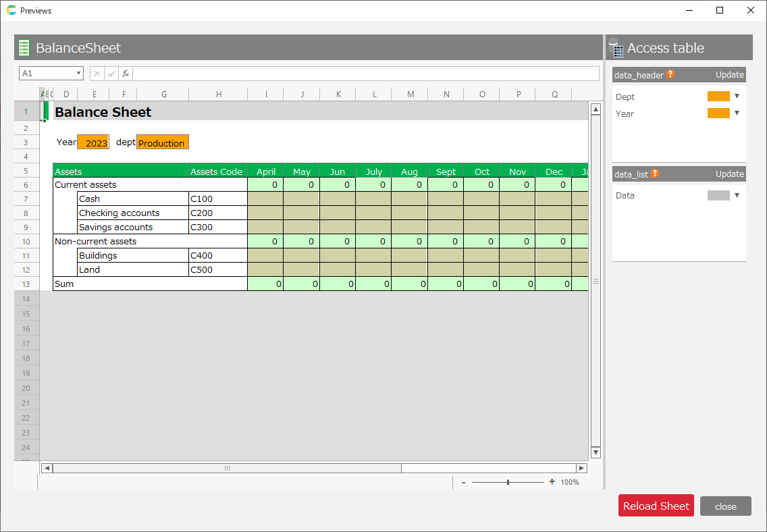767x532 pixels.
Task: Click the orange Dept color swatch
Action: [718, 97]
